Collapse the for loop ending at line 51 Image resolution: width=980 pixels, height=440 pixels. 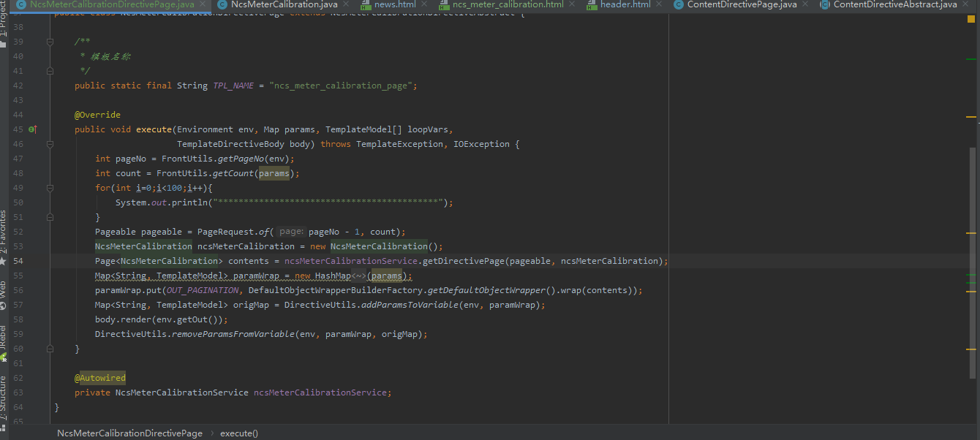pyautogui.click(x=50, y=217)
